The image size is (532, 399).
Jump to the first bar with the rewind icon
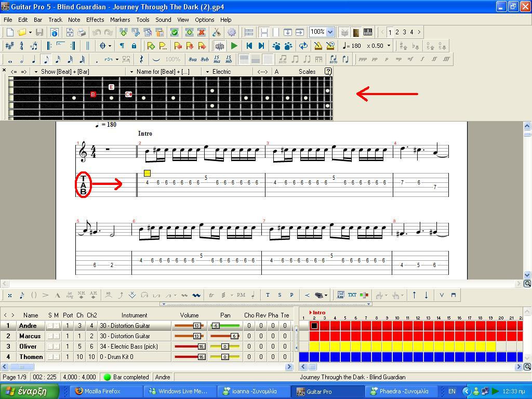pos(249,46)
